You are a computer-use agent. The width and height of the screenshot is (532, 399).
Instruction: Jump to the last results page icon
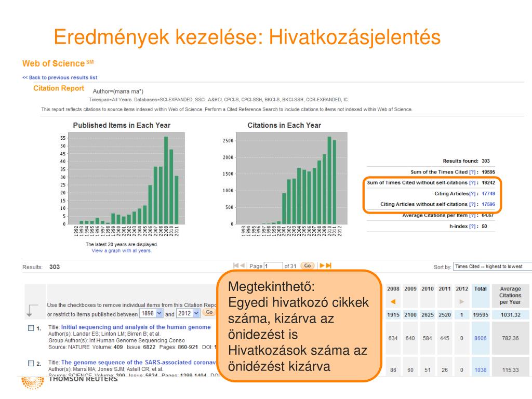point(328,265)
